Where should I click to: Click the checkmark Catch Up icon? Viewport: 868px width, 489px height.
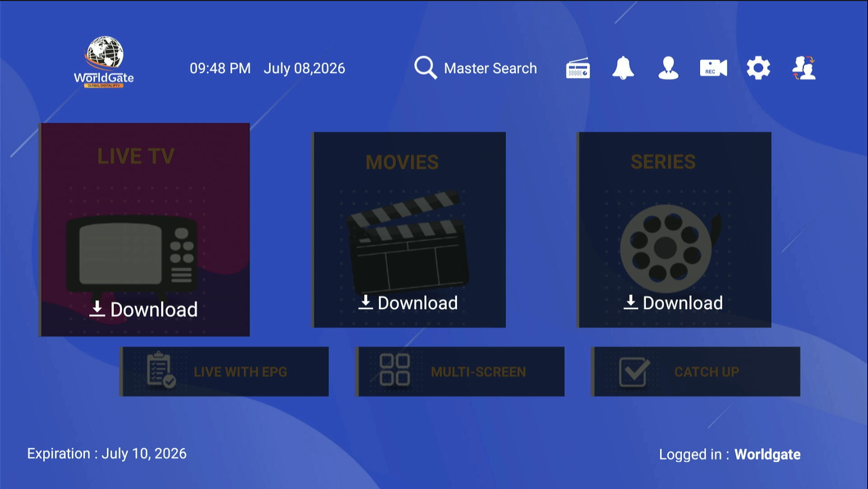tap(634, 372)
